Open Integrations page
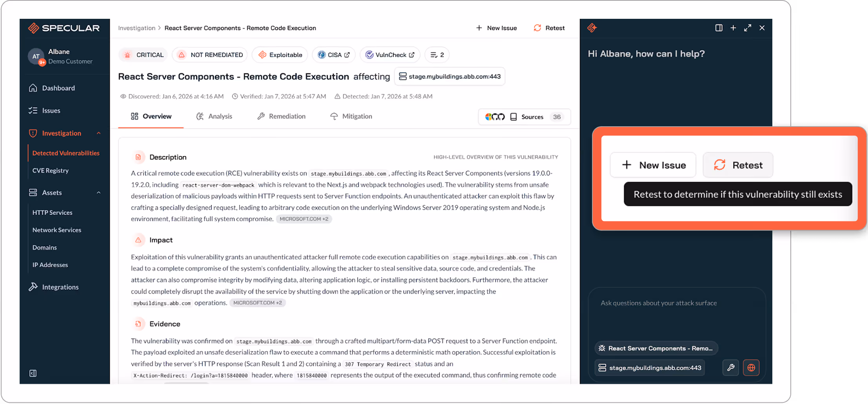Screen dimensions: 868x404 pos(60,287)
